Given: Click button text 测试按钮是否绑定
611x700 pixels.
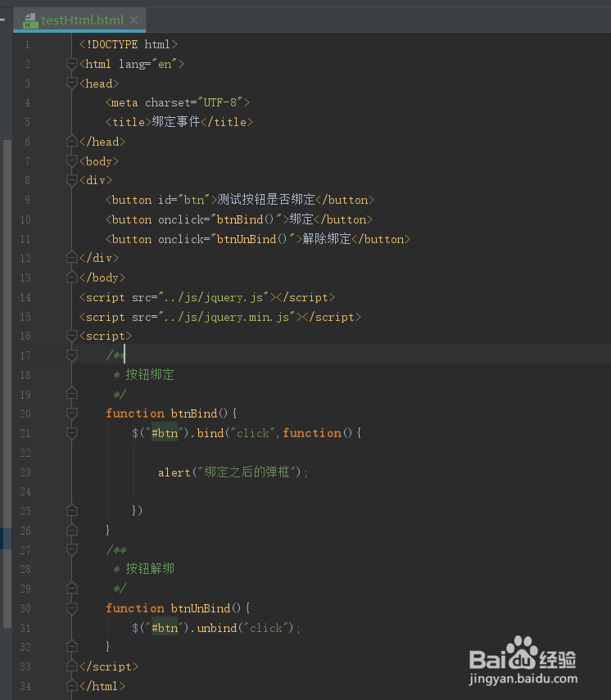Looking at the screenshot, I should (x=265, y=200).
